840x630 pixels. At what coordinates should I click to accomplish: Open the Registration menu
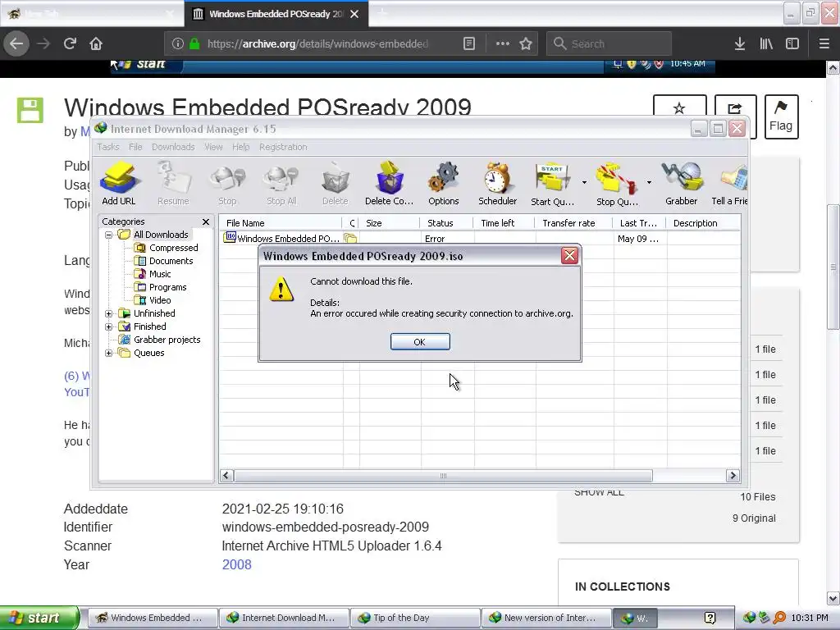(283, 147)
